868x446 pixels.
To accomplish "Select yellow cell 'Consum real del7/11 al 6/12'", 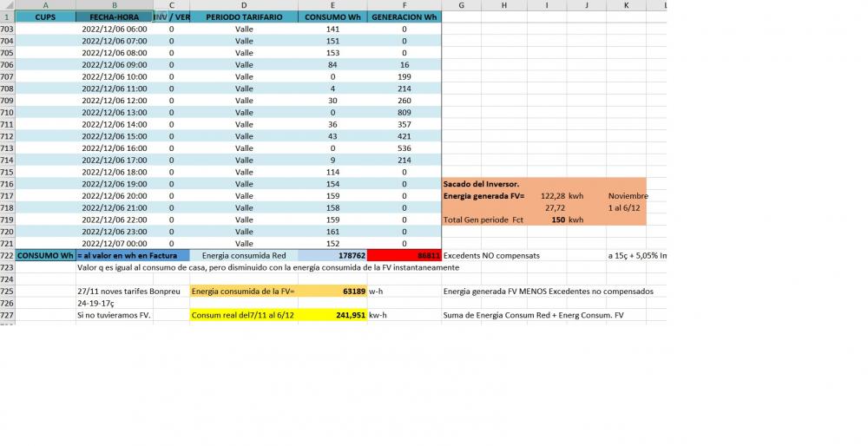I will (x=244, y=315).
